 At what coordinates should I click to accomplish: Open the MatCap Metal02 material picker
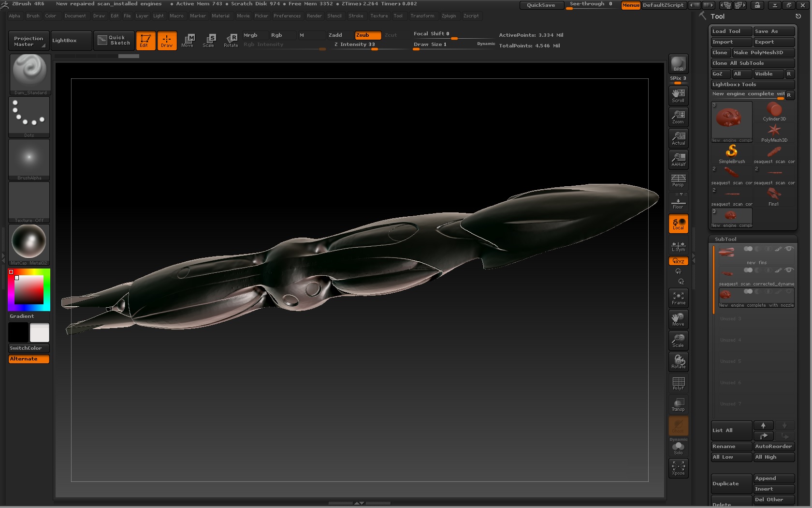pos(29,244)
